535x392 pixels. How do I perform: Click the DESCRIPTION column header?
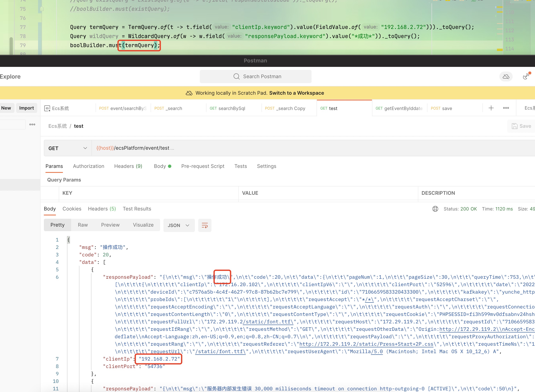coord(477,193)
